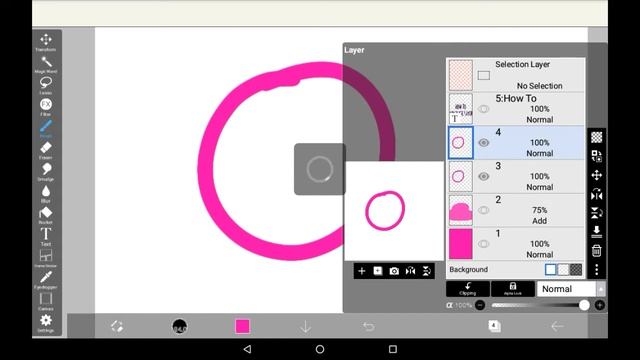
Task: Click the Selection Layer row
Action: [516, 75]
